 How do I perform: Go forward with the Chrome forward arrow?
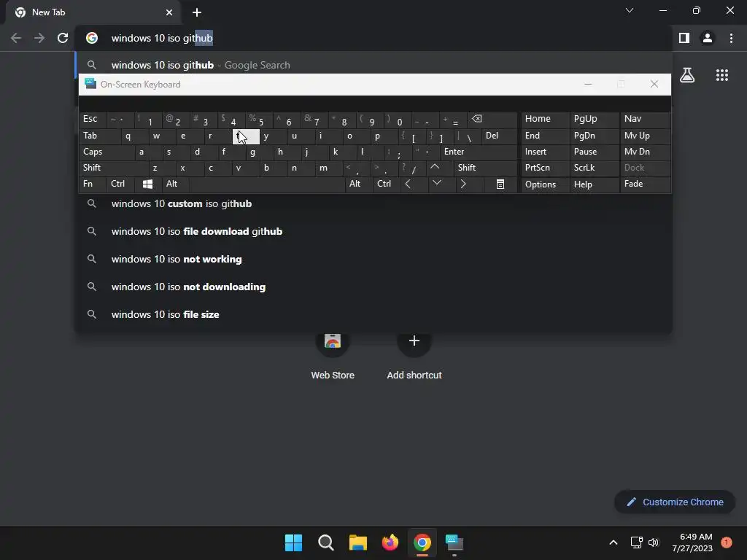[x=39, y=38]
